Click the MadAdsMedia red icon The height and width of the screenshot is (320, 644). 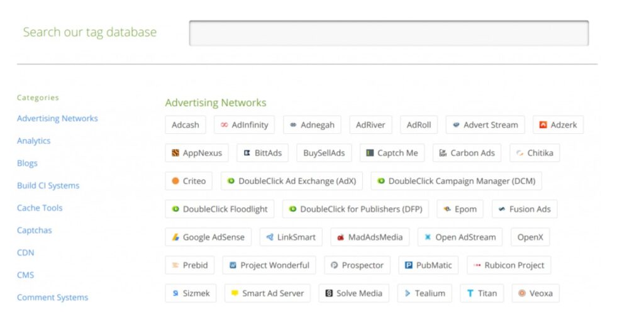341,238
